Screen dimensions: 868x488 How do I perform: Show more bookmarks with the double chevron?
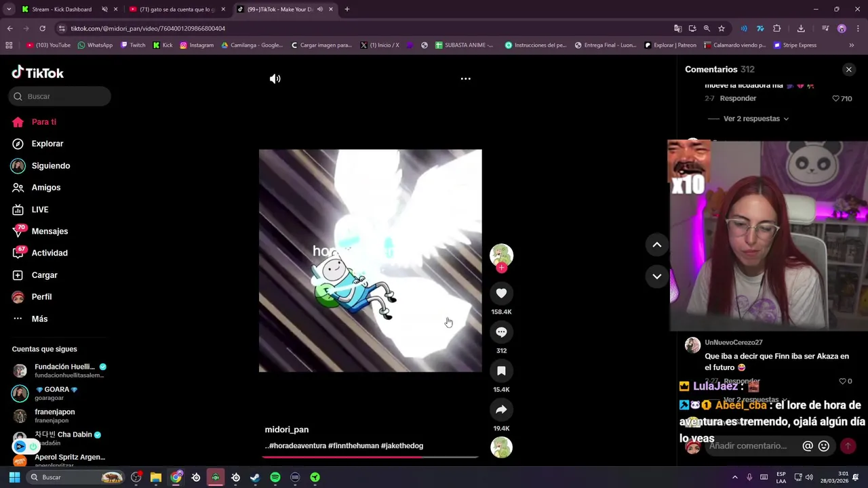[851, 45]
